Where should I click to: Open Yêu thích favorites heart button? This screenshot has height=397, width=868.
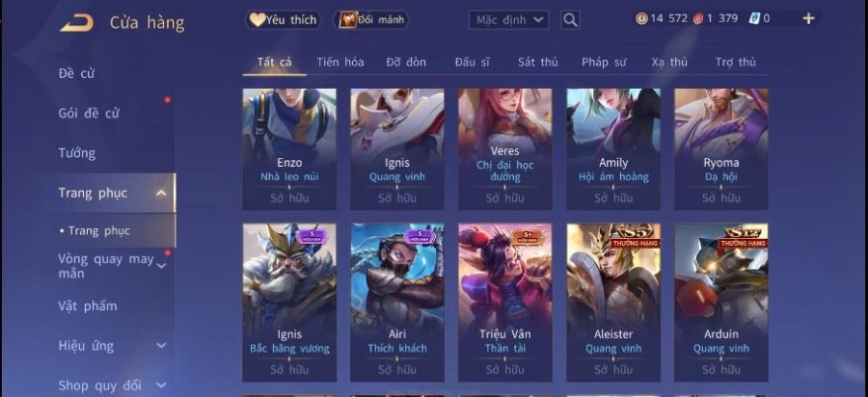pyautogui.click(x=283, y=20)
